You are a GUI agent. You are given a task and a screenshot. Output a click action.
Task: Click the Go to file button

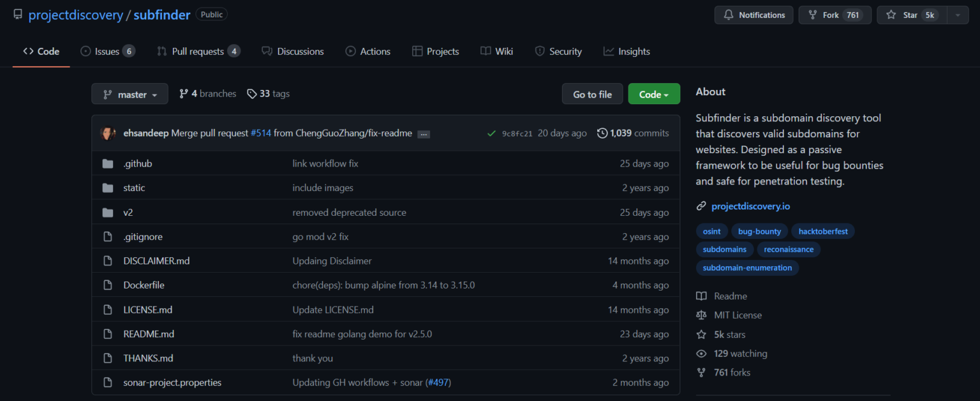click(592, 93)
